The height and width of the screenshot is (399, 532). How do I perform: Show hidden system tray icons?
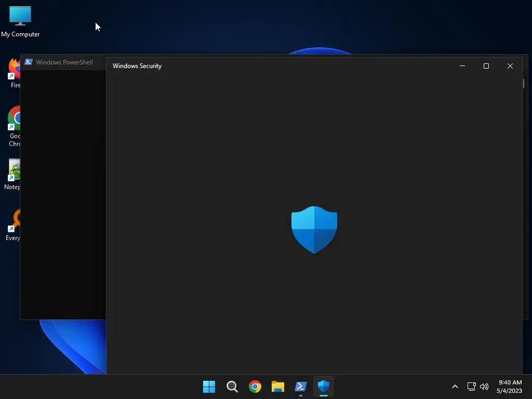coord(455,387)
